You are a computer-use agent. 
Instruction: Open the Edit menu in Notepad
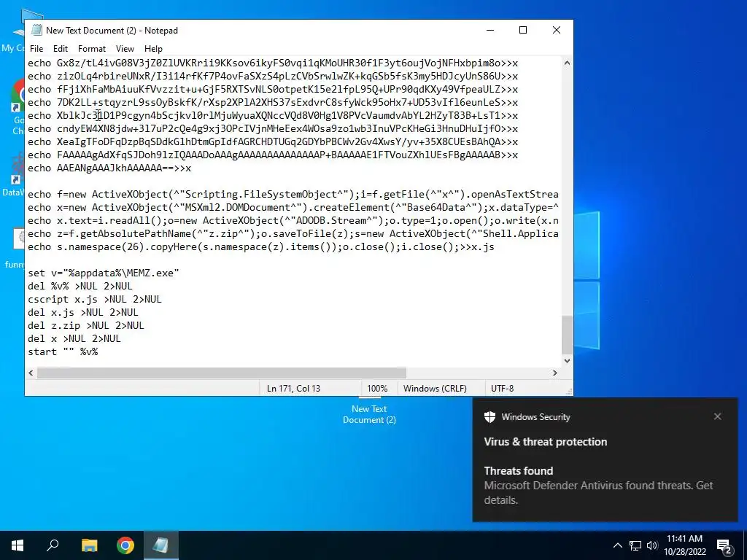61,49
